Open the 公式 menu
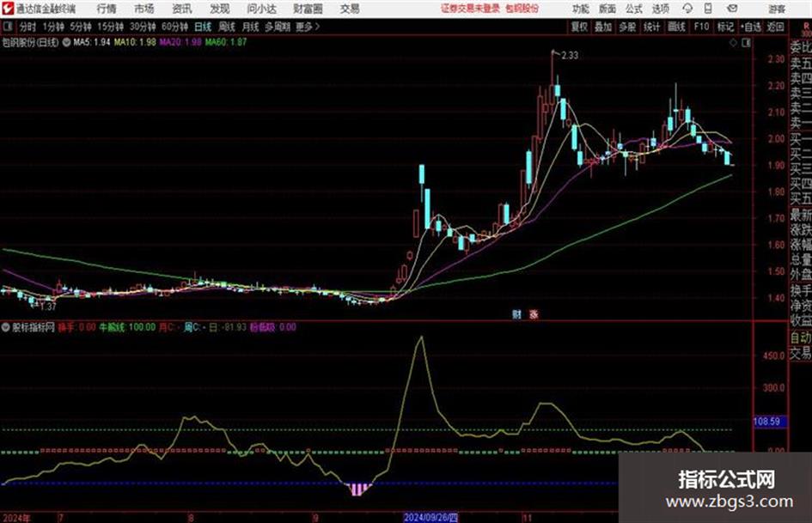The height and width of the screenshot is (523, 812). point(633,9)
